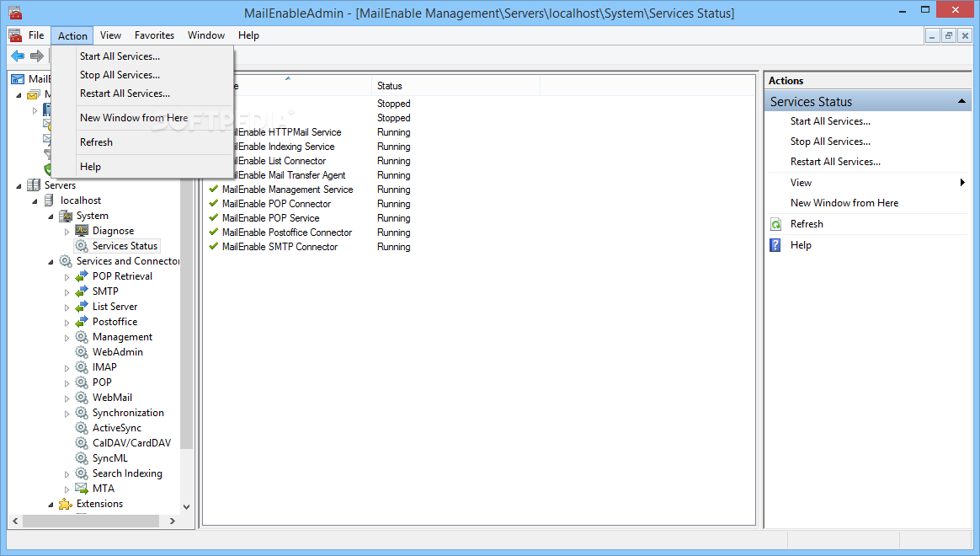
Task: Click tree horizontal scrollbar left arrow
Action: [16, 521]
